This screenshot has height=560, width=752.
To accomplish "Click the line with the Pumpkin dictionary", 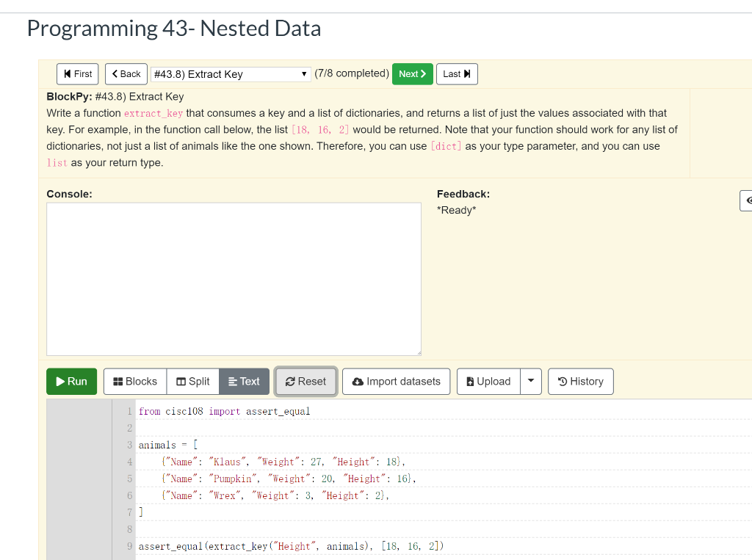I will pyautogui.click(x=288, y=479).
